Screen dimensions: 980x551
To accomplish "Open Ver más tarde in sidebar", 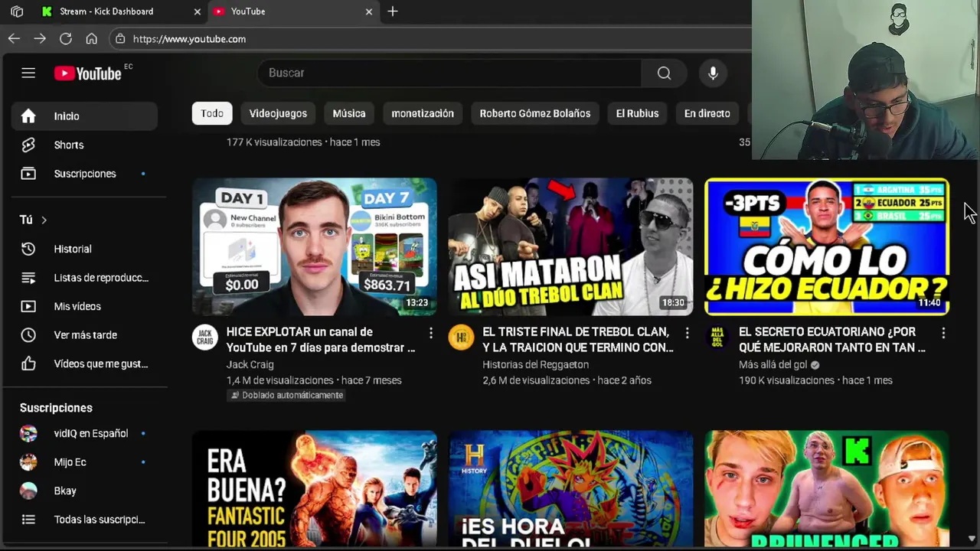I will pos(84,335).
